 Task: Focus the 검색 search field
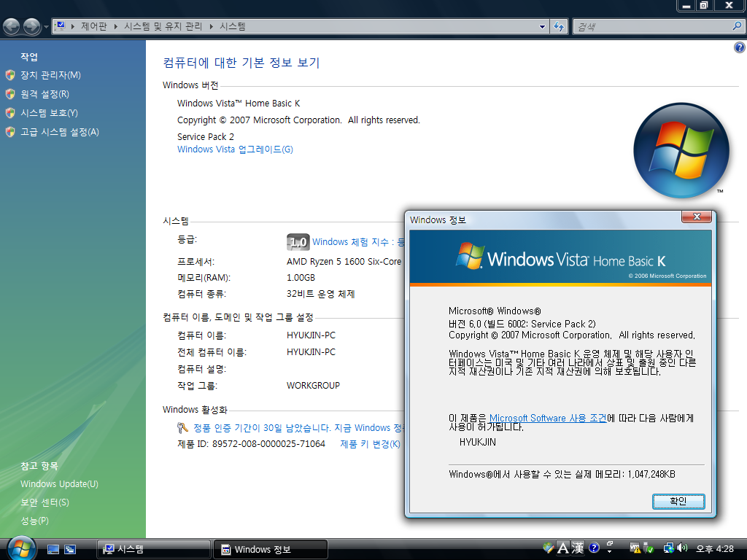(x=653, y=27)
